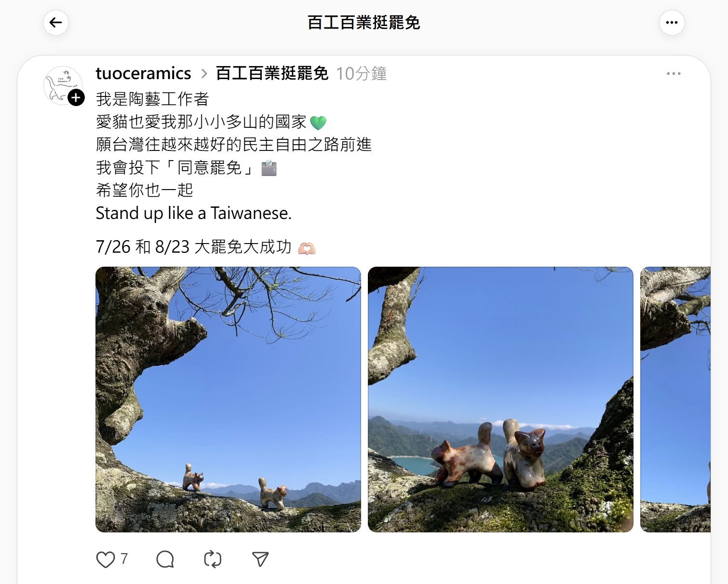This screenshot has height=584, width=728.
Task: Open the tuoceramics username link
Action: pyautogui.click(x=143, y=73)
